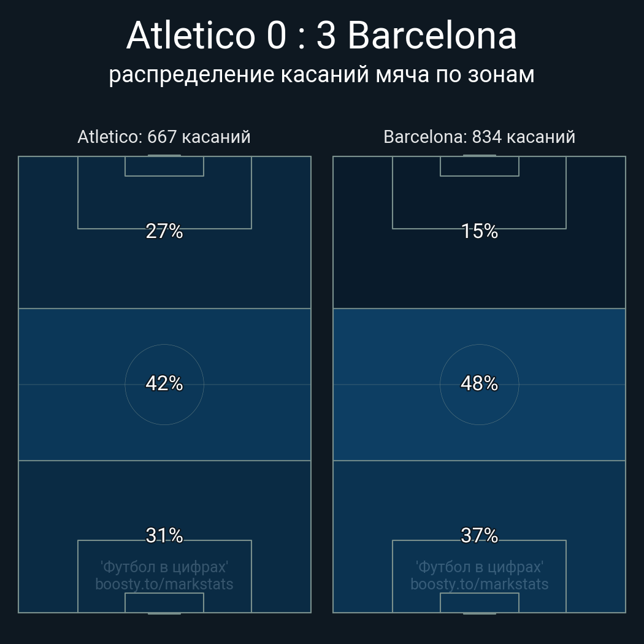Click the Russian subtitle about touch distribution
The width and height of the screenshot is (644, 644).
tap(321, 74)
